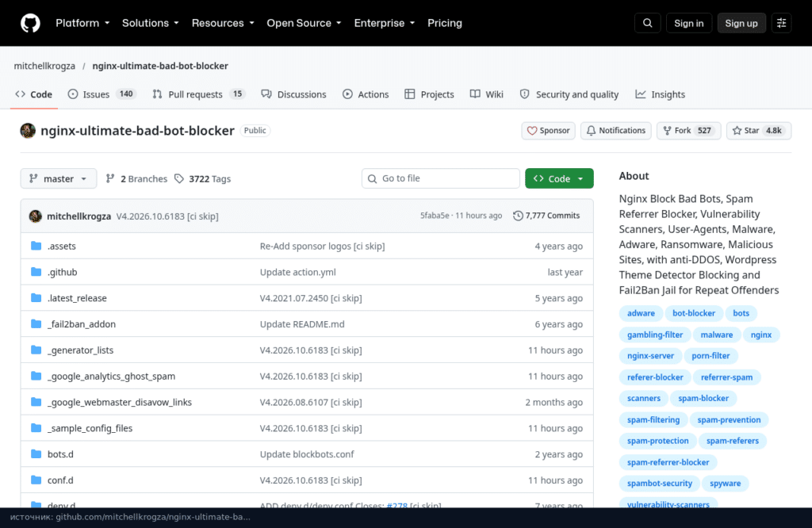Click the conf.d folder icon
The width and height of the screenshot is (812, 528).
pos(36,480)
